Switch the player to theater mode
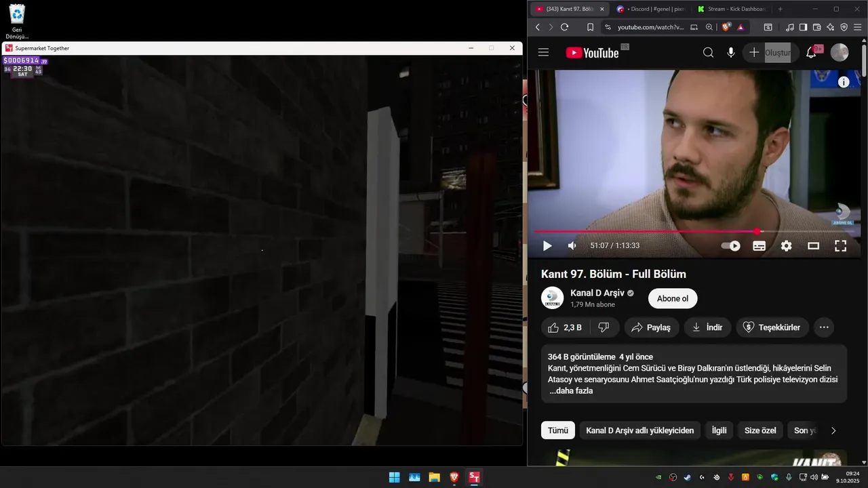The height and width of the screenshot is (488, 868). pos(813,246)
